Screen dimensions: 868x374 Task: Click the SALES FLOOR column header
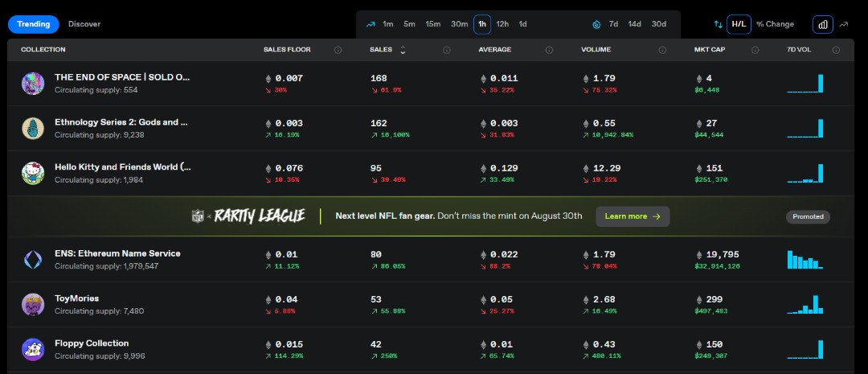click(x=287, y=50)
